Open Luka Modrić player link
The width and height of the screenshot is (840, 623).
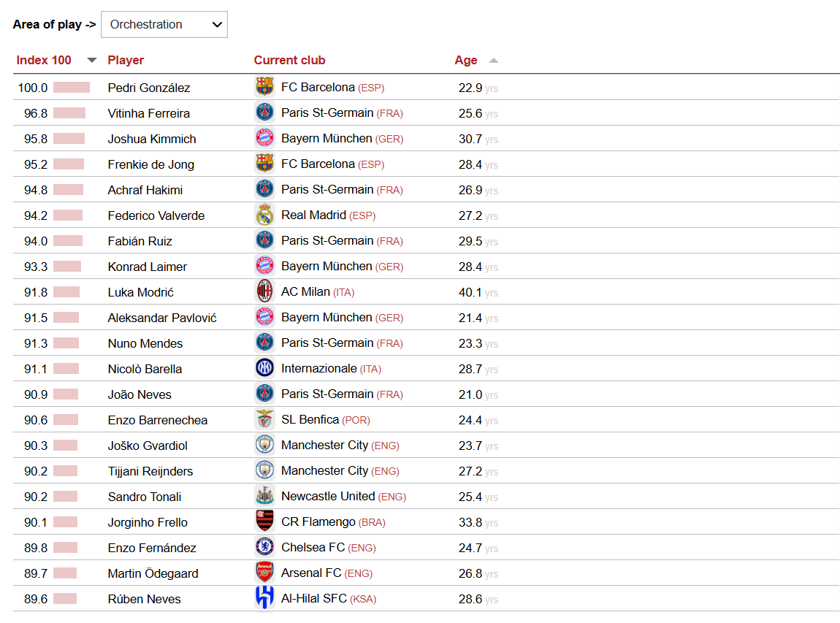click(140, 292)
